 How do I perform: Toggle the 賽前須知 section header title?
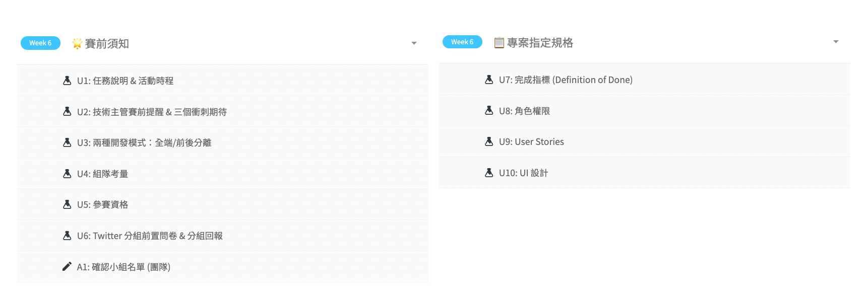point(107,44)
